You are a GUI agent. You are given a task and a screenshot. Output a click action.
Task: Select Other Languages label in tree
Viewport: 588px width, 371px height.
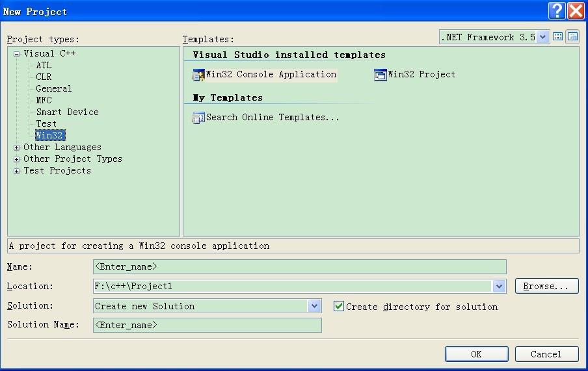point(62,147)
